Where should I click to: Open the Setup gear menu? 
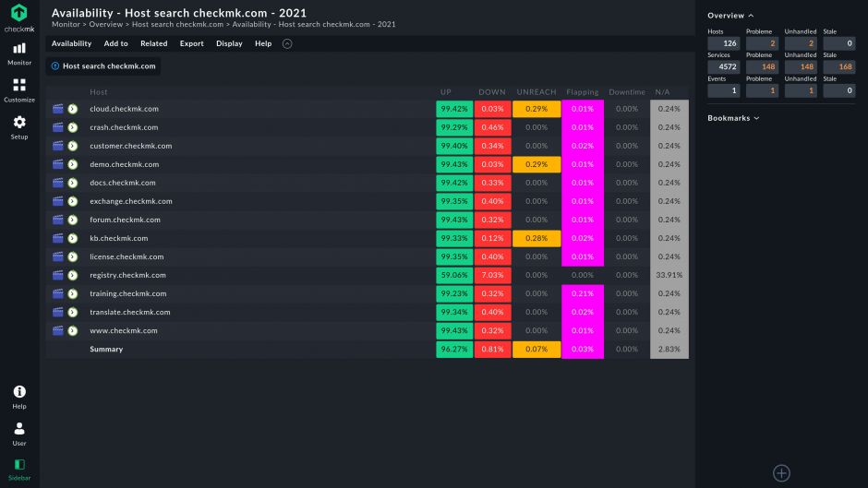[19, 126]
